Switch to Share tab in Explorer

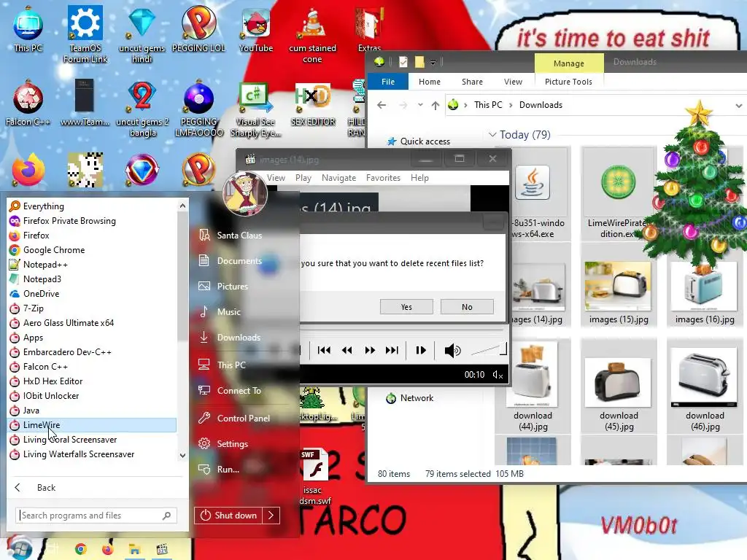point(472,82)
